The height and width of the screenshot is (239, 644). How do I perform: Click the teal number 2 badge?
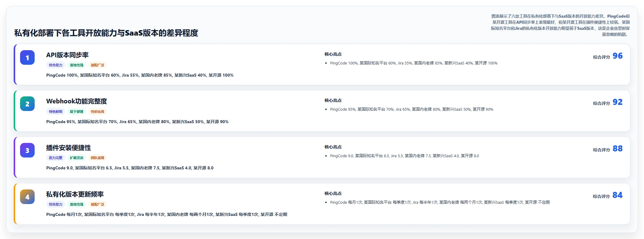point(27,104)
